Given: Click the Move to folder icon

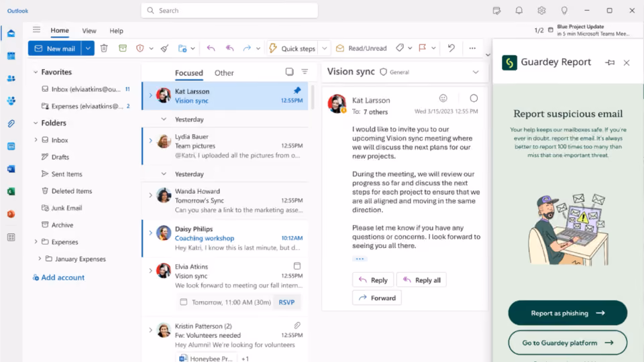Looking at the screenshot, I should [x=182, y=48].
